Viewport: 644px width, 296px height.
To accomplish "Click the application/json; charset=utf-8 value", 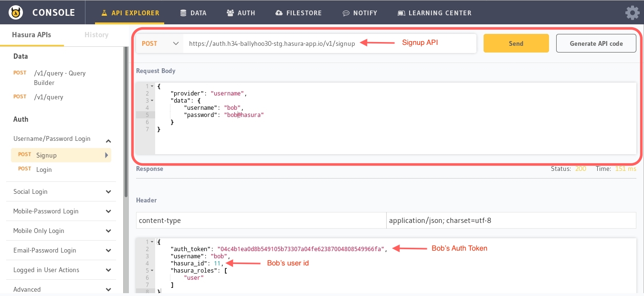I will click(511, 221).
